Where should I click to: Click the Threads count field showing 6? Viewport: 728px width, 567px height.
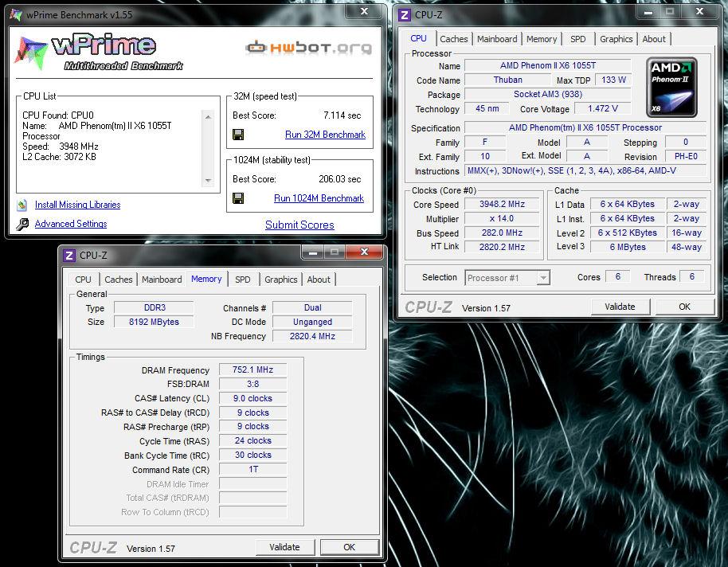tap(691, 277)
